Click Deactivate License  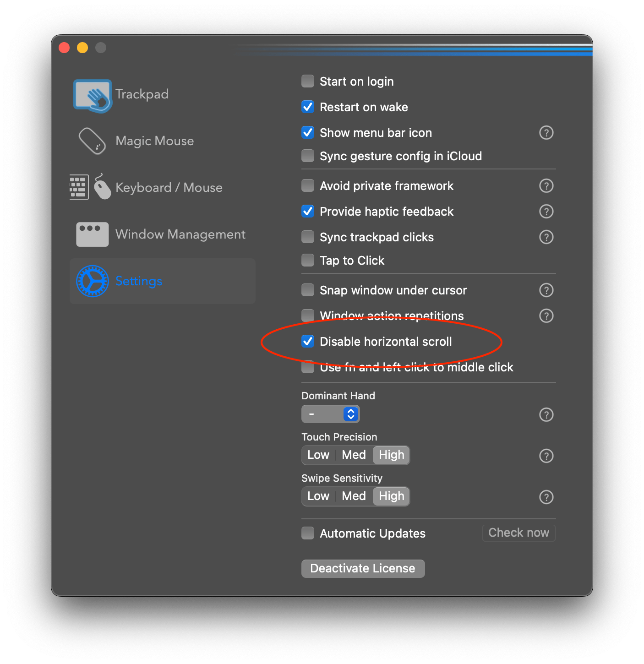pyautogui.click(x=362, y=568)
